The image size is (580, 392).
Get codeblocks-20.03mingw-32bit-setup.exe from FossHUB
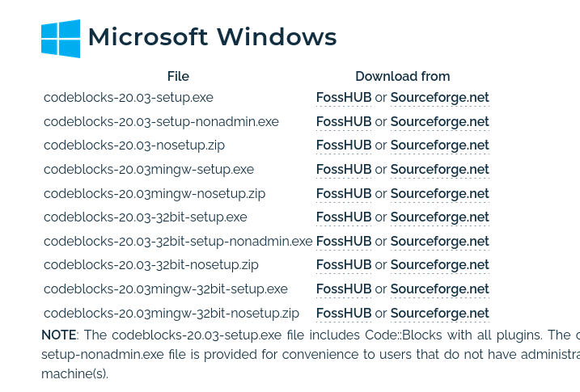pyautogui.click(x=344, y=289)
